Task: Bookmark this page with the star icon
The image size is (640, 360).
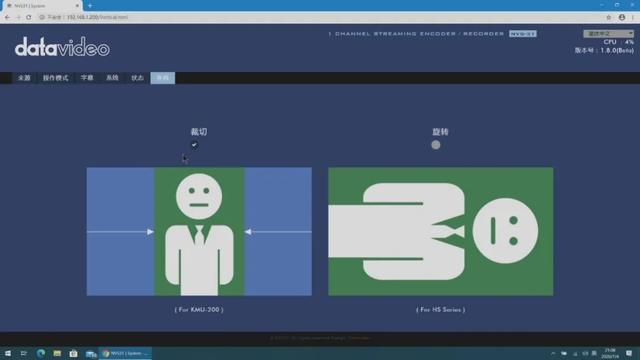Action: [x=609, y=17]
